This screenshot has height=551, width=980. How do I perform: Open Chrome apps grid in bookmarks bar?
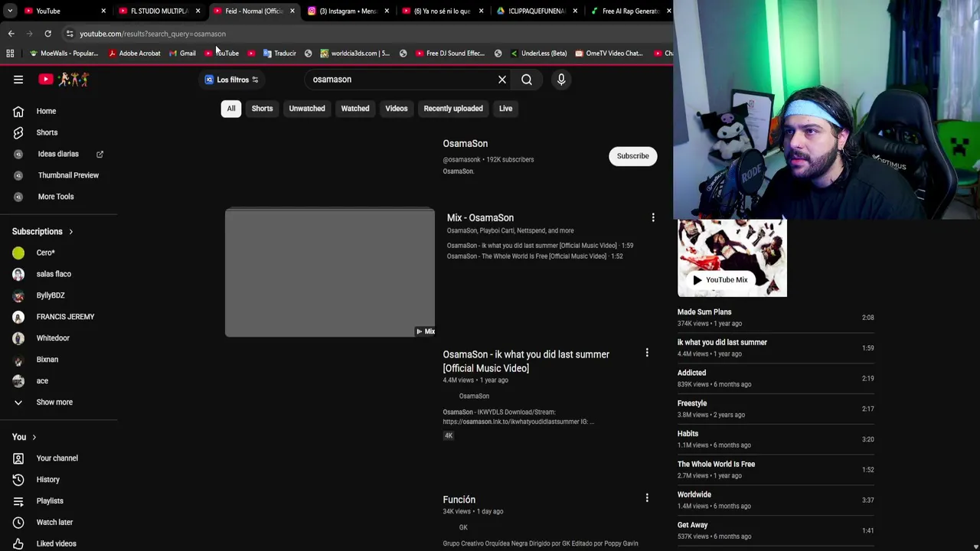(10, 53)
